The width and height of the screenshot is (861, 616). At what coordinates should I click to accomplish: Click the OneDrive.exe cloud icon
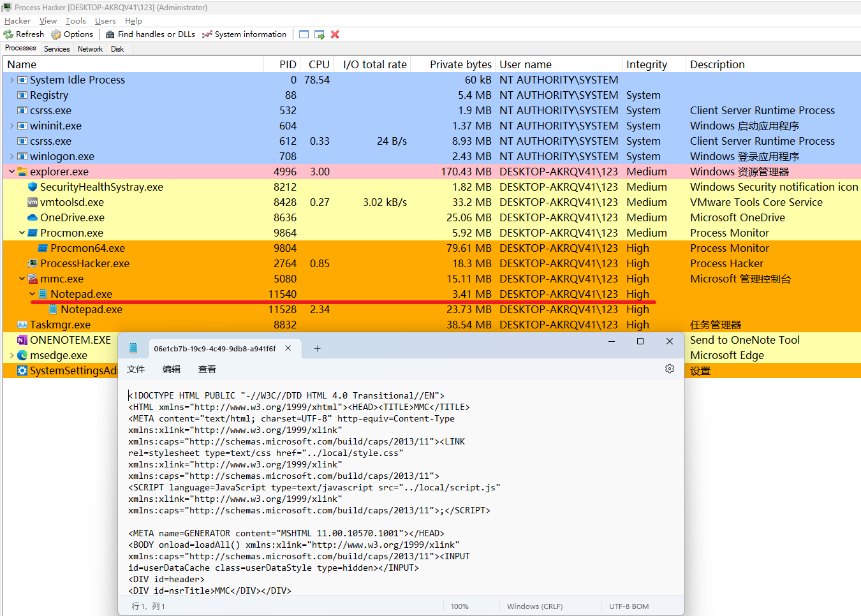33,217
